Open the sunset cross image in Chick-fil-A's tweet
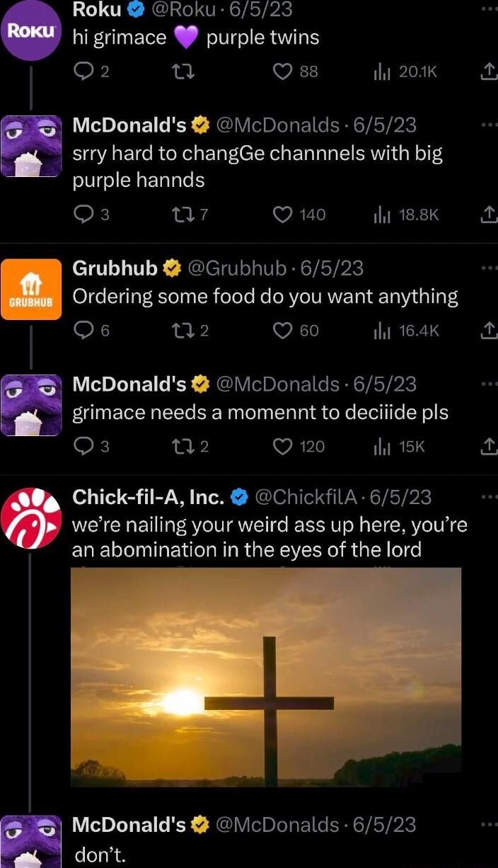This screenshot has width=498, height=868. coord(265,676)
